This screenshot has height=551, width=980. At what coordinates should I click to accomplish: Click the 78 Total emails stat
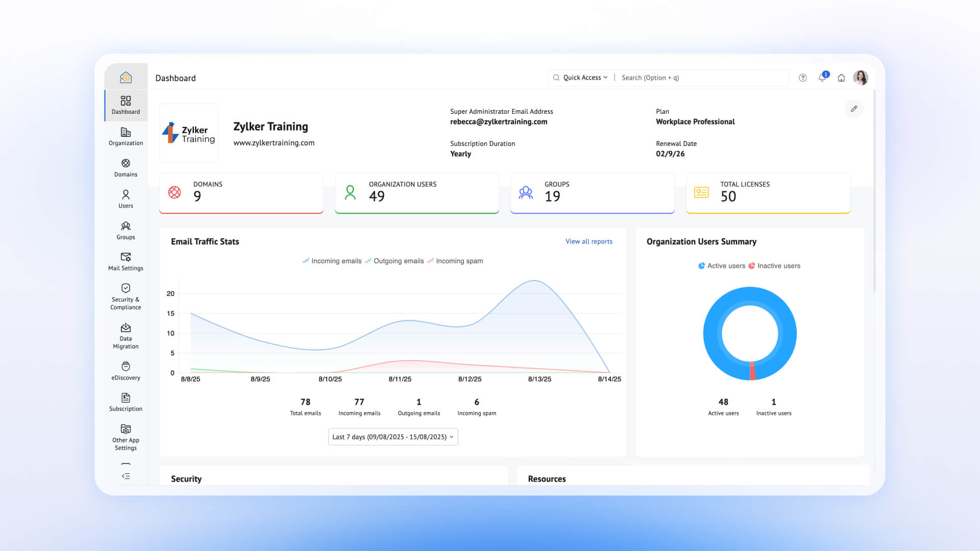(305, 407)
